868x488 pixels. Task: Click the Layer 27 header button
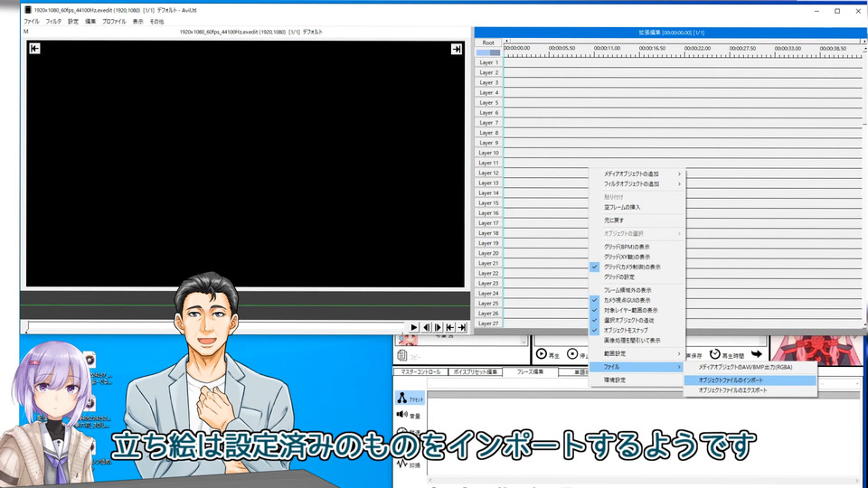coord(489,324)
